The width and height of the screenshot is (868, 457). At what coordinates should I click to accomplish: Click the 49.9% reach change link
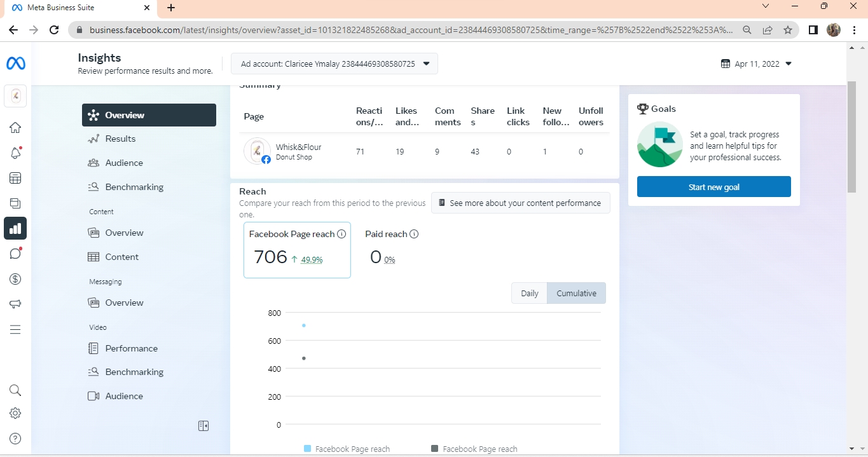pyautogui.click(x=312, y=259)
